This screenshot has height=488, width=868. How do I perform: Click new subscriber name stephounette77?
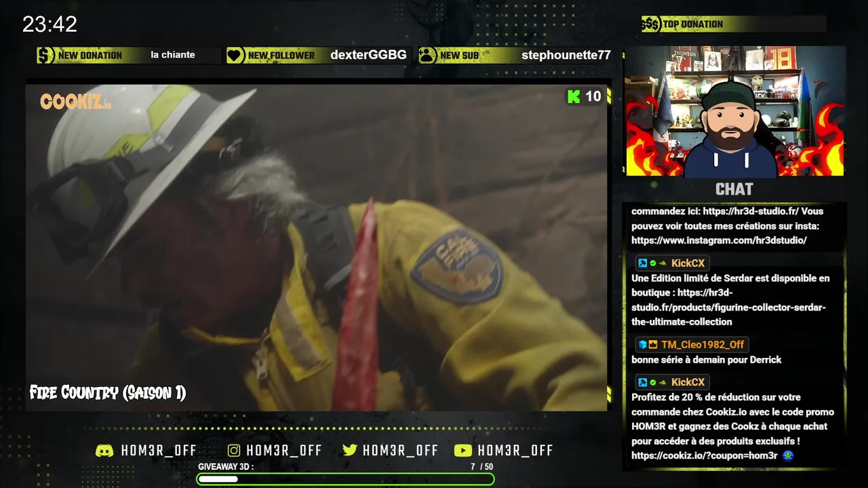tap(566, 55)
